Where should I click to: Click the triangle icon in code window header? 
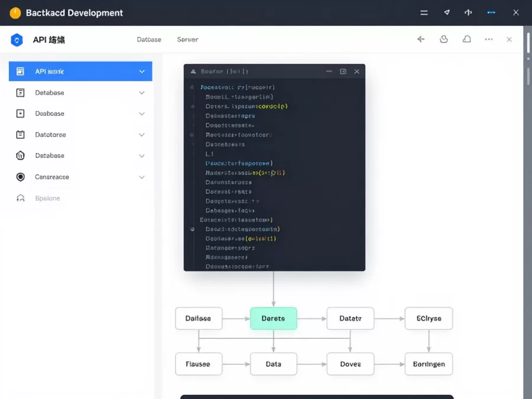pyautogui.click(x=193, y=72)
